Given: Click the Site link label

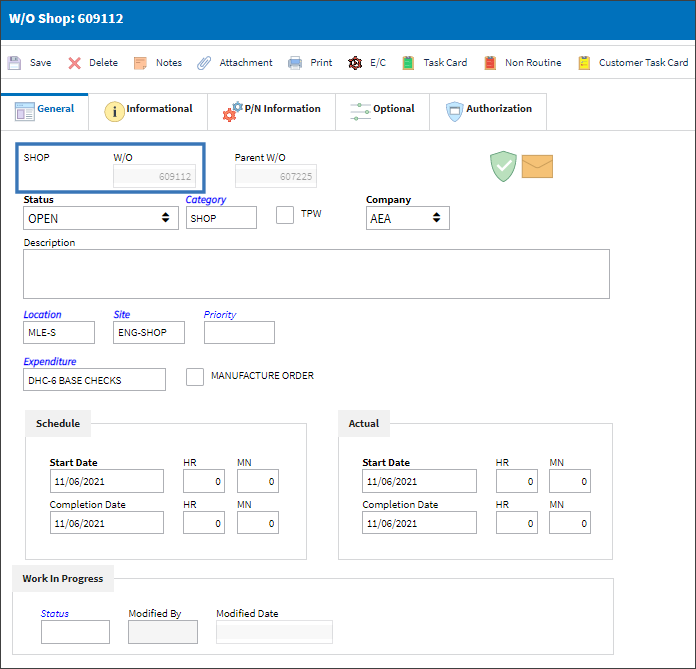Looking at the screenshot, I should coord(122,315).
